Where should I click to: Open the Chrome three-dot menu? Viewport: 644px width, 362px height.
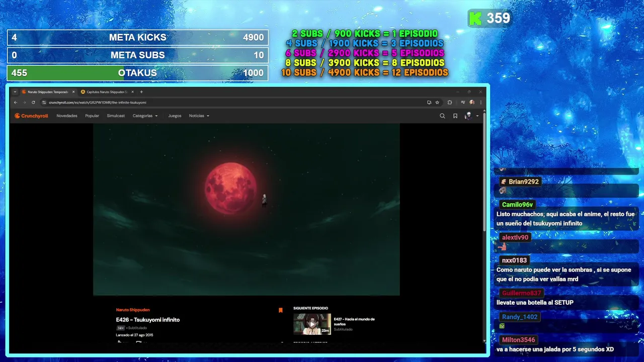[481, 102]
